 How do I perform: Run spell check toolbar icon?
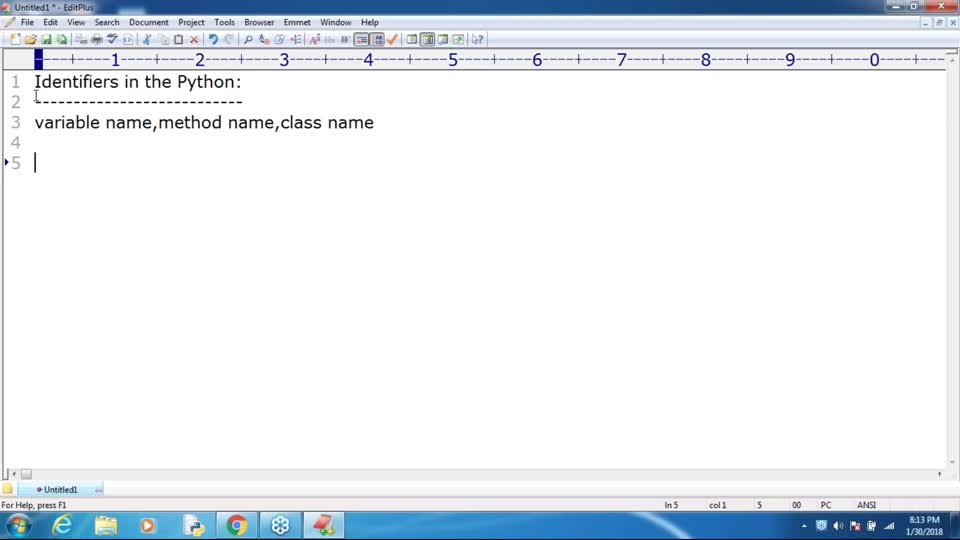pyautogui.click(x=112, y=40)
